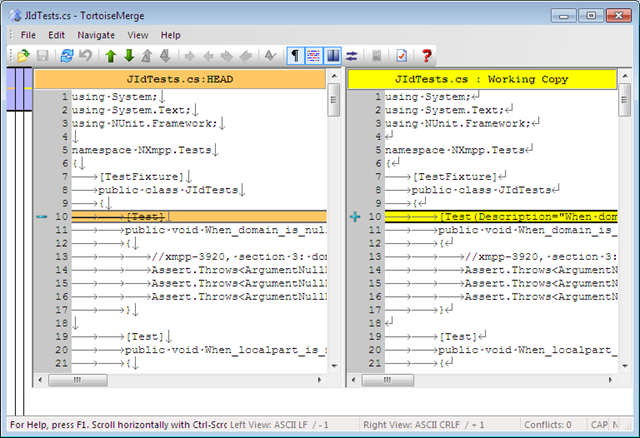Open the View menu
The width and height of the screenshot is (640, 438).
click(x=138, y=35)
